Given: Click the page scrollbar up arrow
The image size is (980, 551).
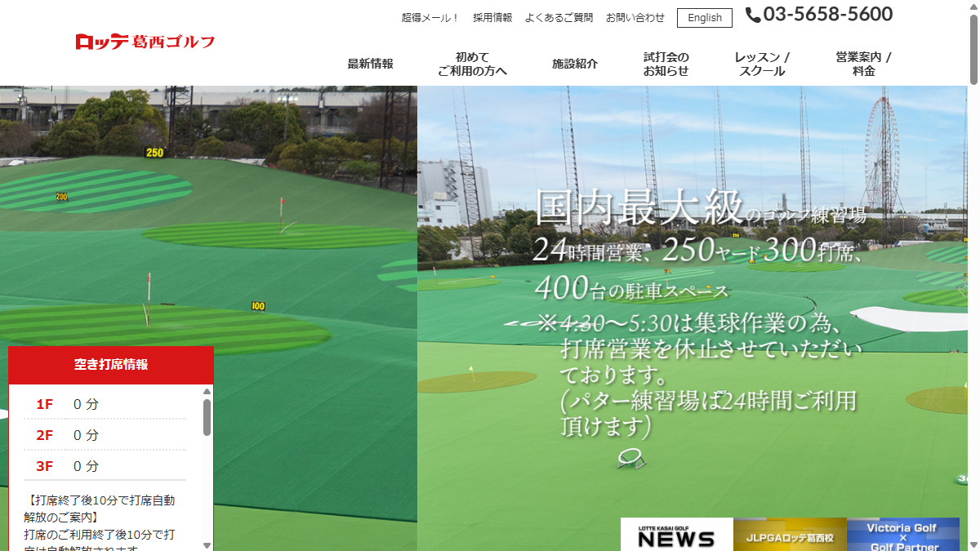Looking at the screenshot, I should (x=973, y=6).
